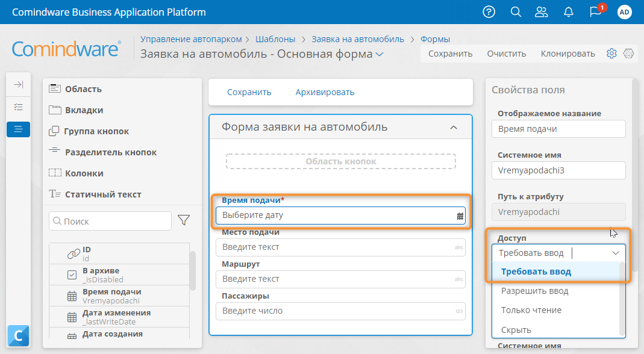The width and height of the screenshot is (644, 354).
Task: Click the blue C badge at bottom left
Action: pos(18,335)
